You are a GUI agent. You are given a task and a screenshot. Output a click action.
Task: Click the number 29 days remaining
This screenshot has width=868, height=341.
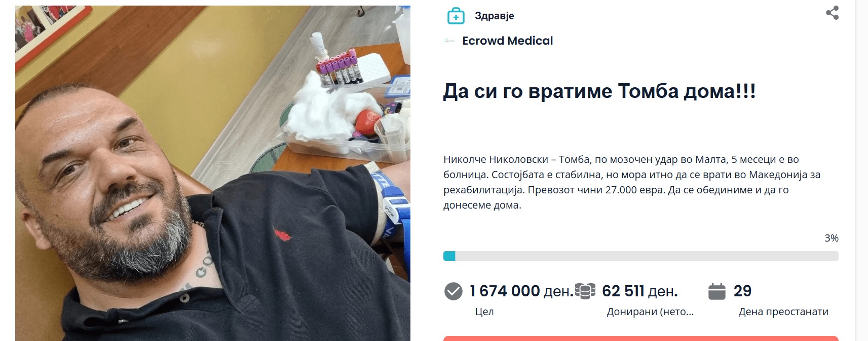(742, 291)
